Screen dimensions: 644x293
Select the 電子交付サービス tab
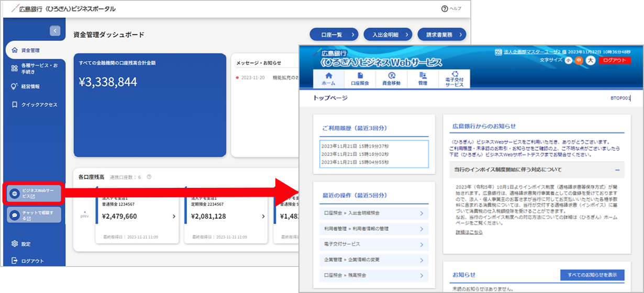tap(454, 79)
